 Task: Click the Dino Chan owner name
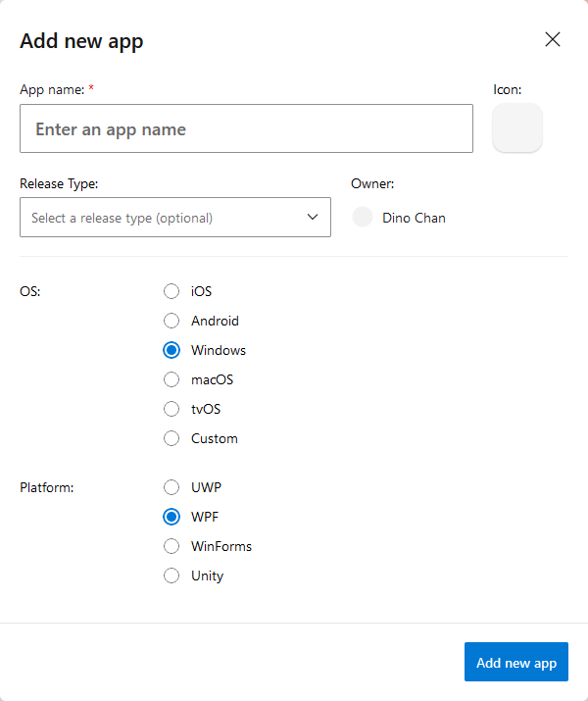coord(414,218)
